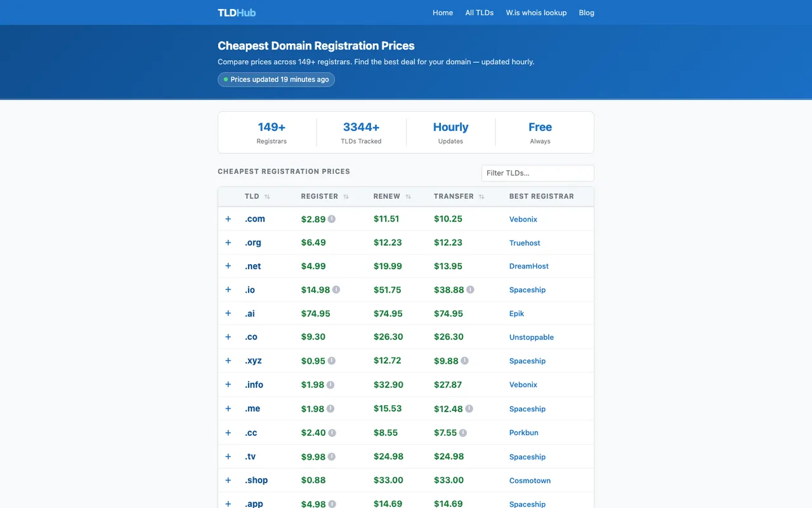Viewport: 812px width, 508px height.
Task: Click the info icon beside .com $2.89
Action: 332,219
